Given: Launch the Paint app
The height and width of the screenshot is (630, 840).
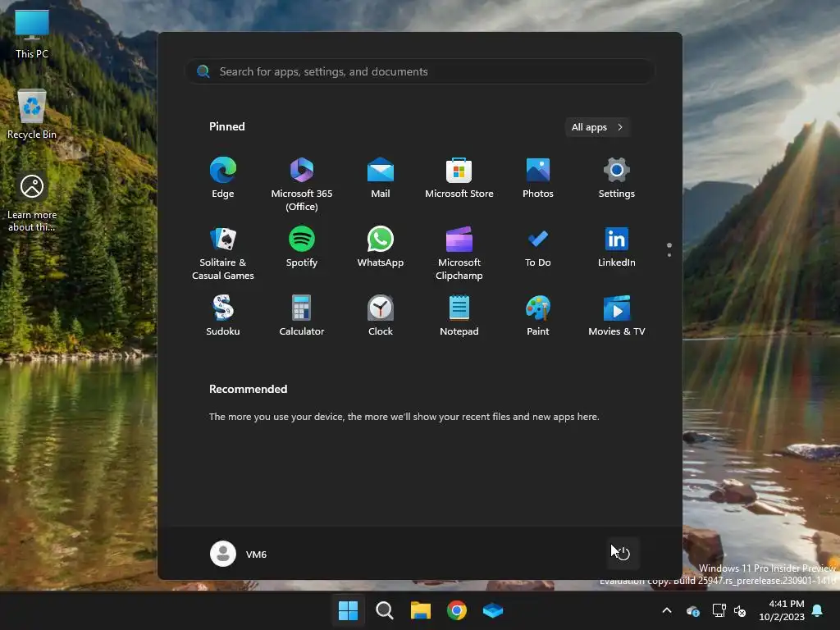Looking at the screenshot, I should pyautogui.click(x=538, y=316).
